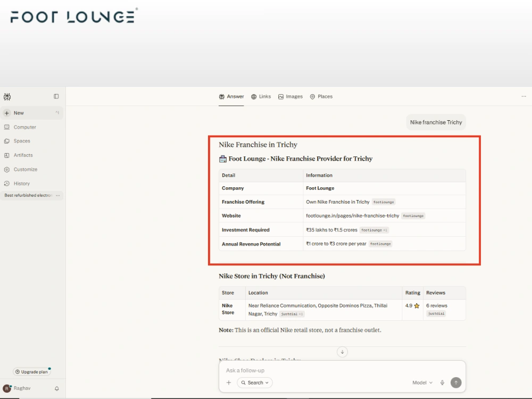
Task: Switch to the Links tab
Action: point(261,97)
